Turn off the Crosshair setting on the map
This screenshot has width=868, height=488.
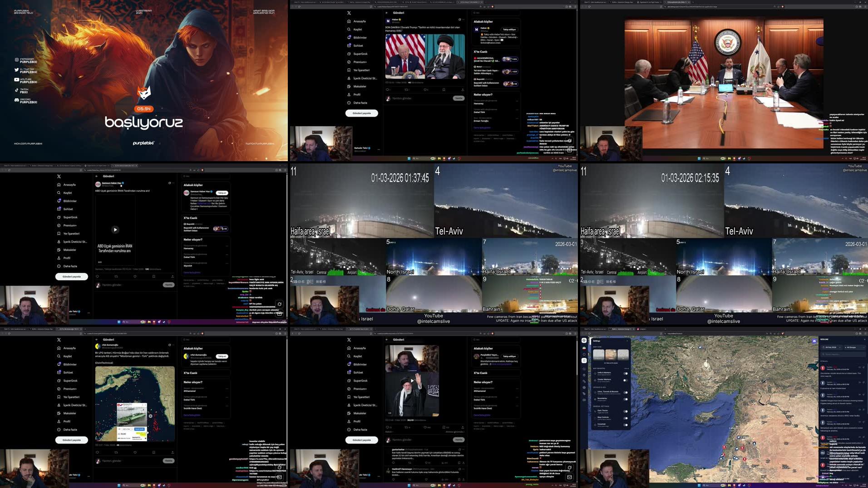point(625,425)
